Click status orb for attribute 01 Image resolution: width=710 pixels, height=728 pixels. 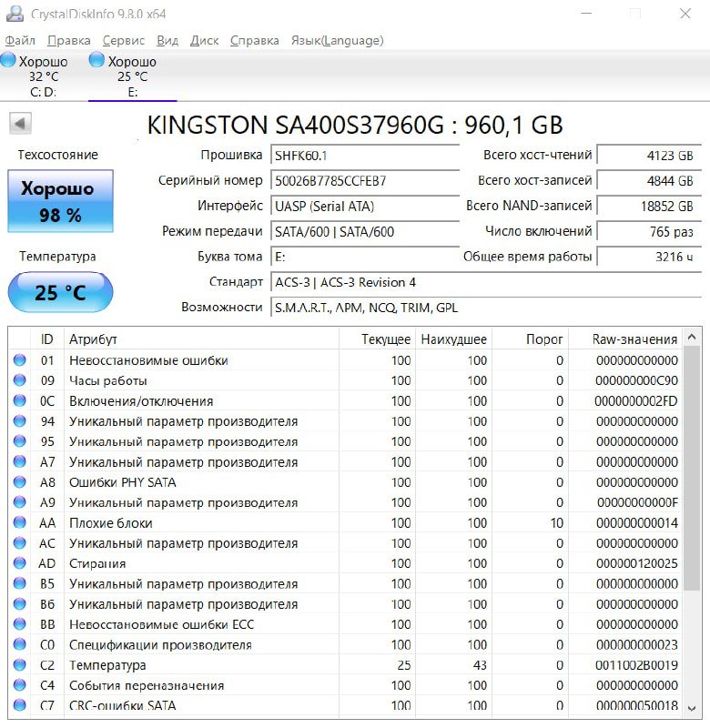click(x=19, y=360)
